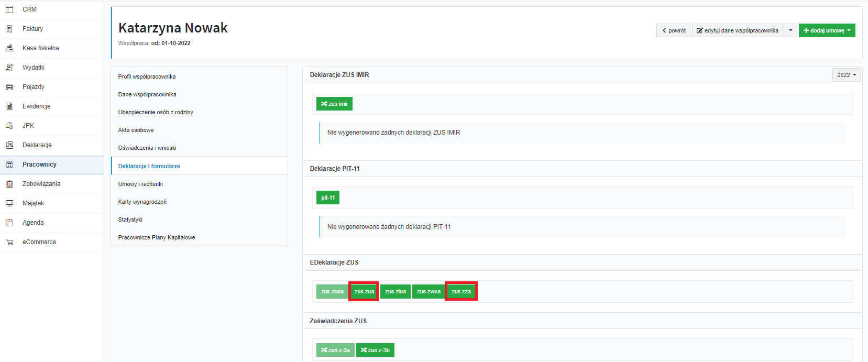Open the 2022 year dropdown
868x362 pixels.
[846, 75]
